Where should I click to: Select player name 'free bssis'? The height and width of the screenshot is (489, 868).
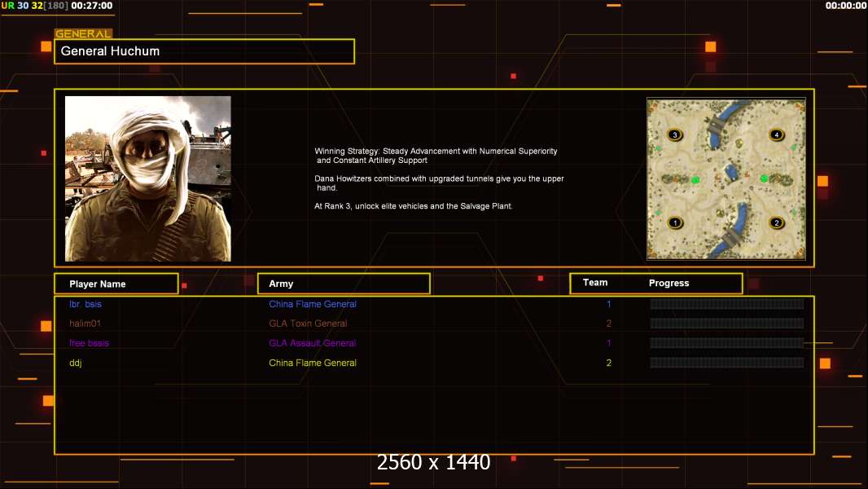(89, 343)
